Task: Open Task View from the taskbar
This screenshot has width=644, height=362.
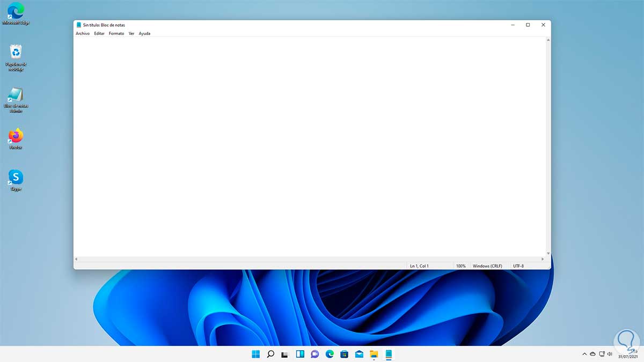Action: click(x=285, y=354)
